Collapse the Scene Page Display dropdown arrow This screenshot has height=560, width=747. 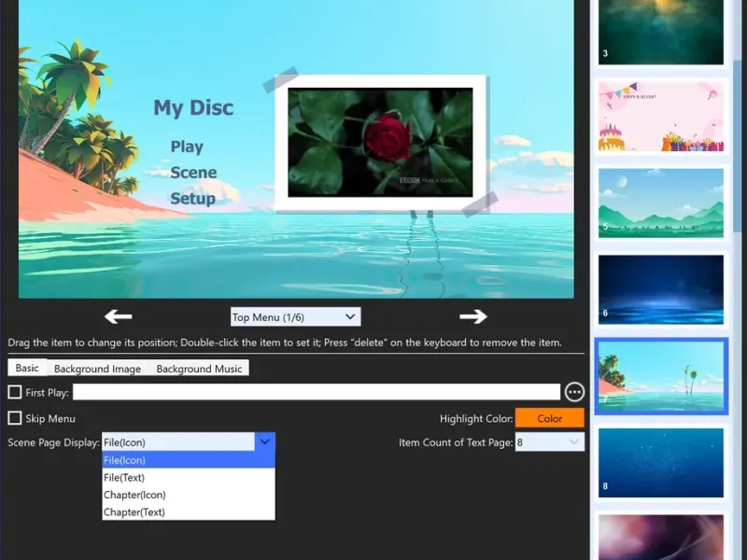click(265, 441)
